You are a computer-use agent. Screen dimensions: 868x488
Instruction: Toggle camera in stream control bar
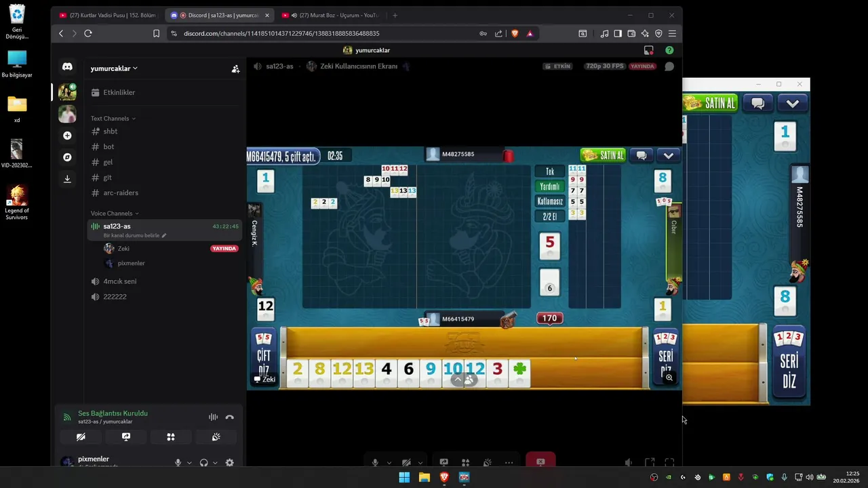pos(406,462)
